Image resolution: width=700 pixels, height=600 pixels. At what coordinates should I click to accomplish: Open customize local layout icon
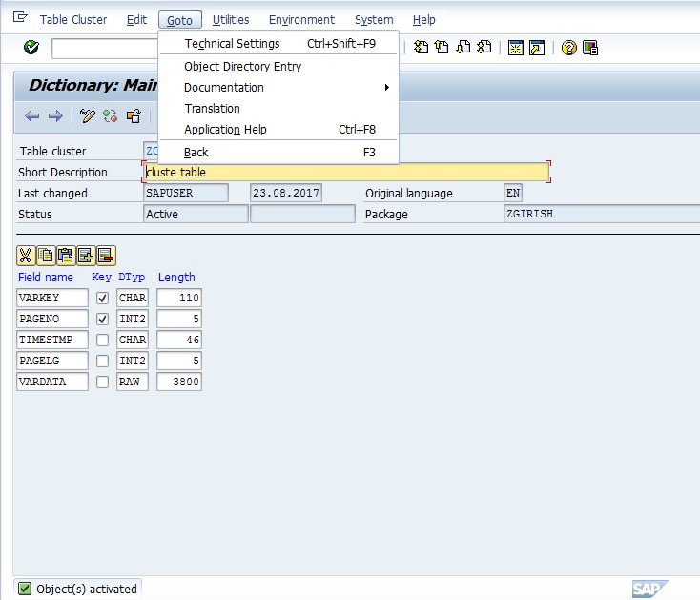coord(590,48)
